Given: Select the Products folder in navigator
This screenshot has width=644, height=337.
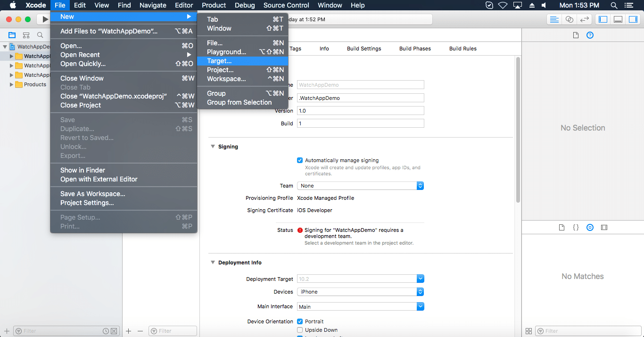Looking at the screenshot, I should (35, 84).
